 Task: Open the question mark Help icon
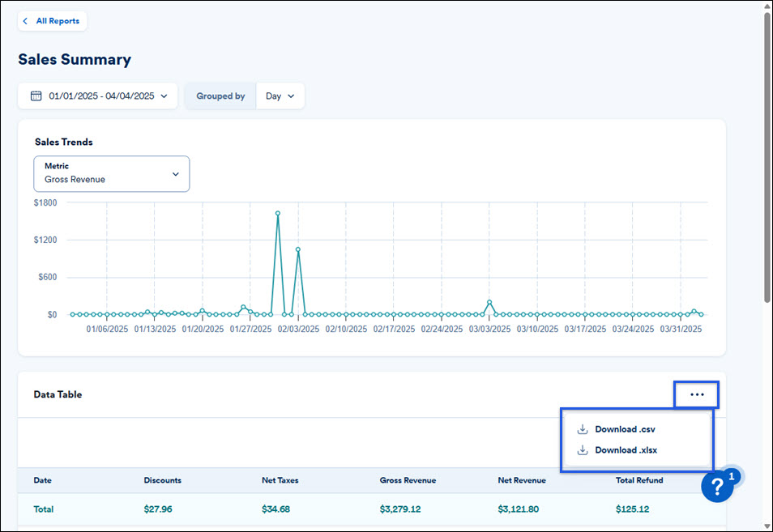pyautogui.click(x=717, y=486)
